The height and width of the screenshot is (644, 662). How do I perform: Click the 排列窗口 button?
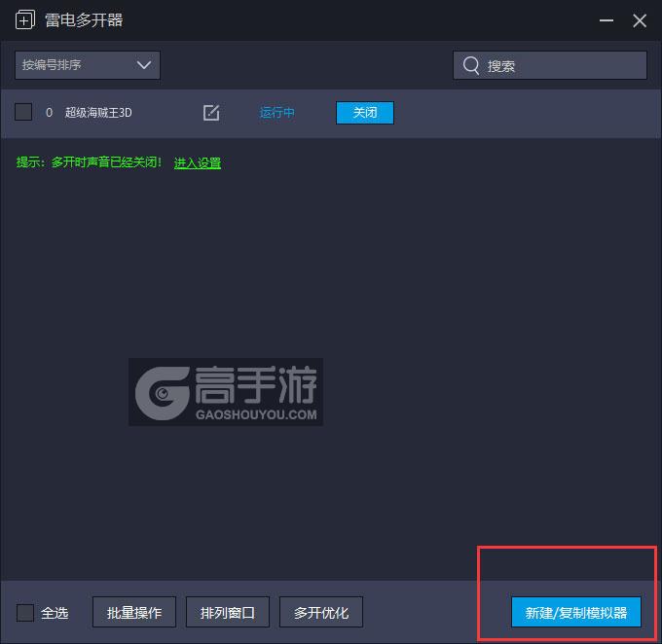[x=228, y=612]
